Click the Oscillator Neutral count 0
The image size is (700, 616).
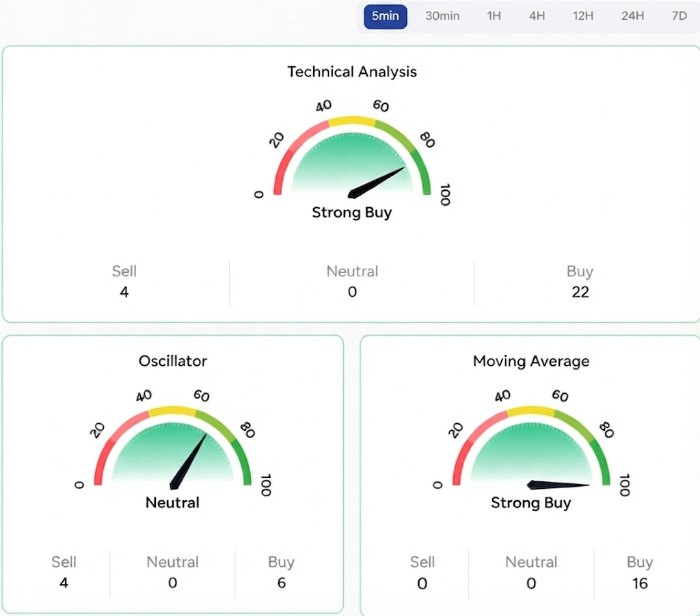[x=173, y=582]
